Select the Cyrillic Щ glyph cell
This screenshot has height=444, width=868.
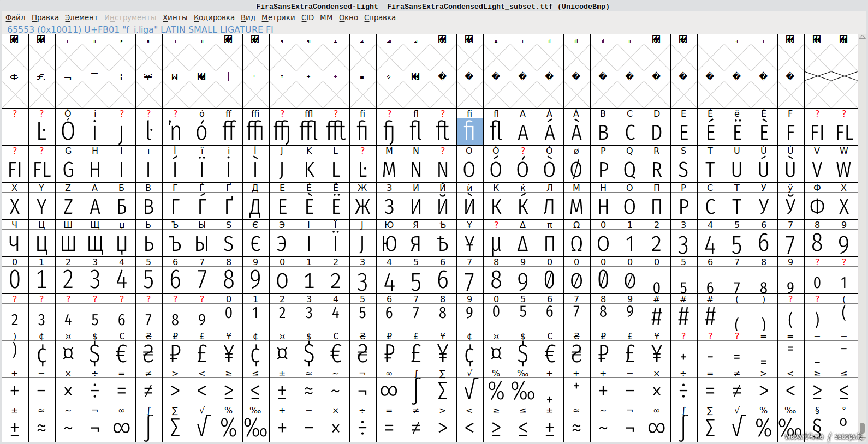tap(95, 243)
